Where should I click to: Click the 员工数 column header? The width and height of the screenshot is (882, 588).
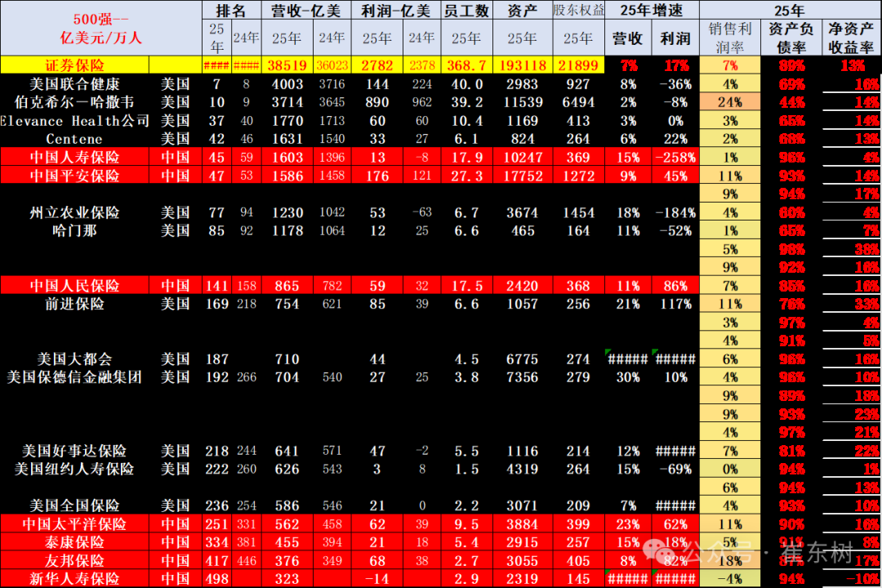[465, 11]
